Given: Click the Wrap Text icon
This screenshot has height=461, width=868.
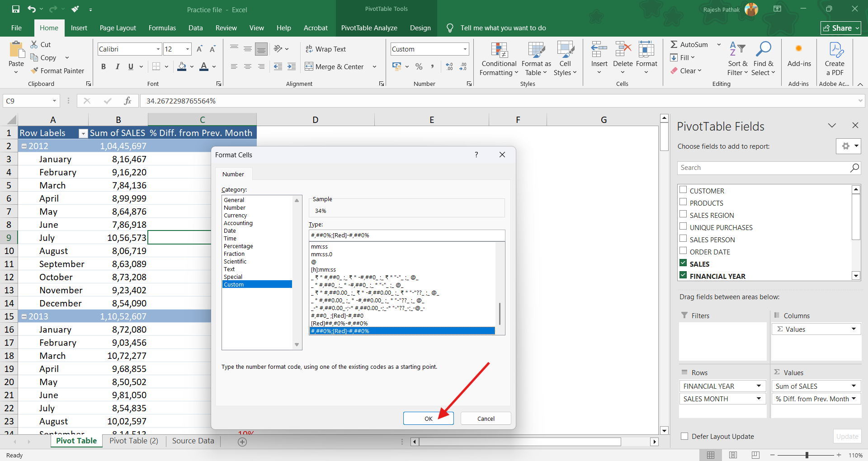Looking at the screenshot, I should [x=309, y=49].
